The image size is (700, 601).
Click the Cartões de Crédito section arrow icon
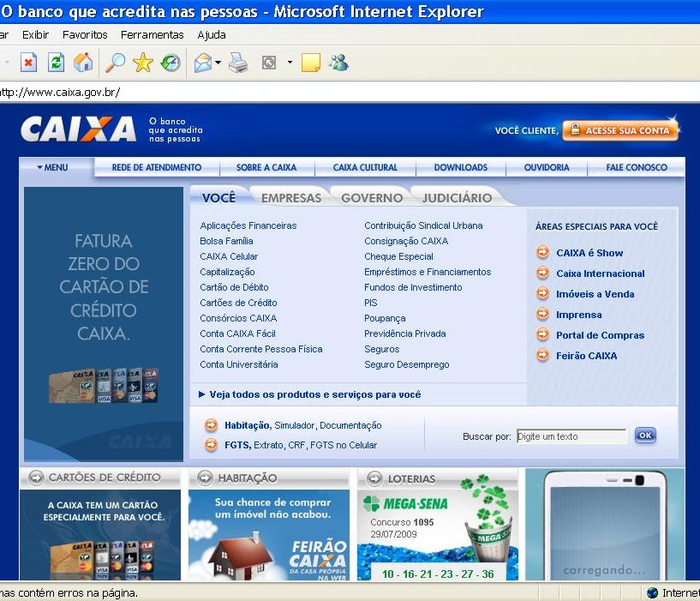click(x=36, y=478)
